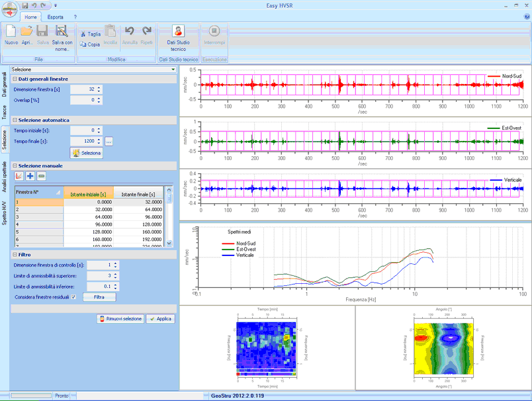Click the graph selection icon under Selezione manuale
Screen dimensions: 532x401
pos(19,176)
